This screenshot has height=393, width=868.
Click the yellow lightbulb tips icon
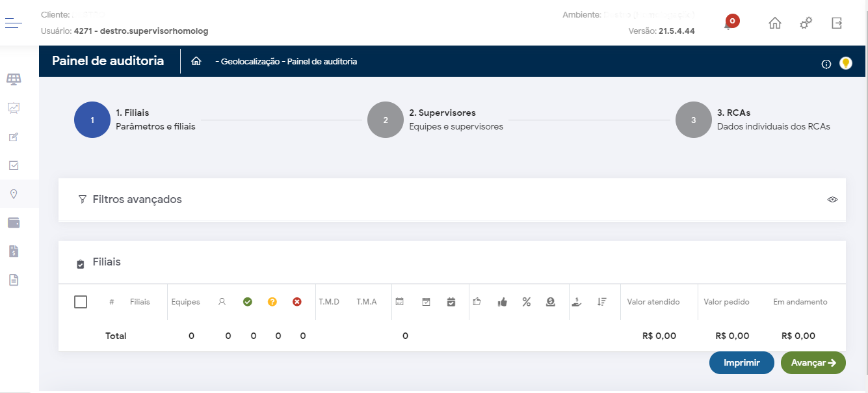[x=845, y=63]
